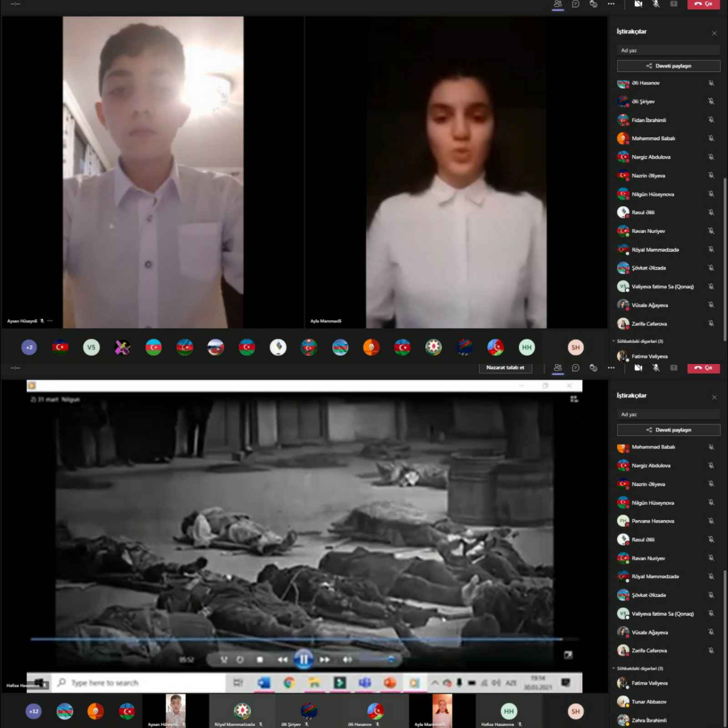Screen dimensions: 728x728
Task: Open reactions icon in the upper meeting window
Action: pos(593,4)
